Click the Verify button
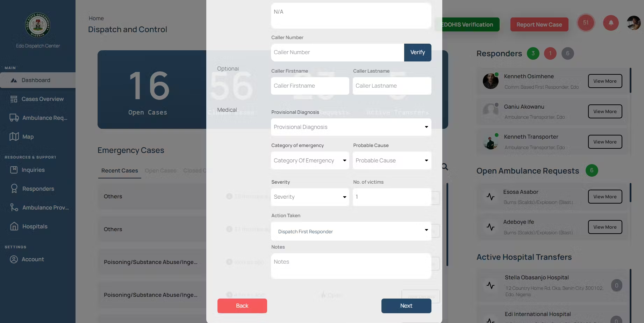Image resolution: width=644 pixels, height=323 pixels. point(418,52)
